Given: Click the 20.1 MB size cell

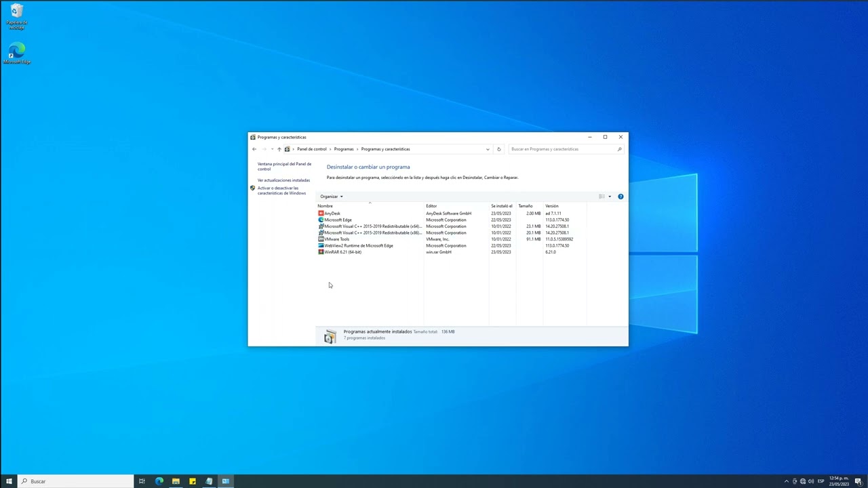Looking at the screenshot, I should tap(534, 232).
